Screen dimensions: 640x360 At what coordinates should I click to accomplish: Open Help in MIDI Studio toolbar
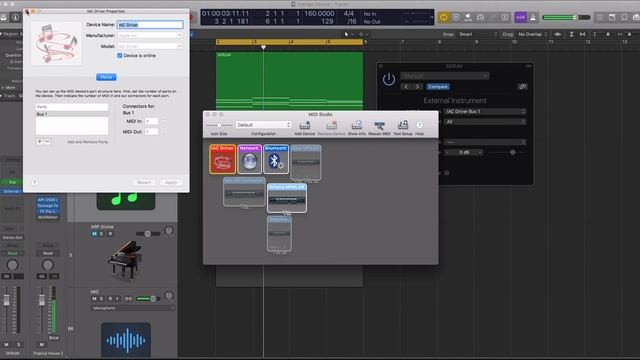[x=419, y=128]
